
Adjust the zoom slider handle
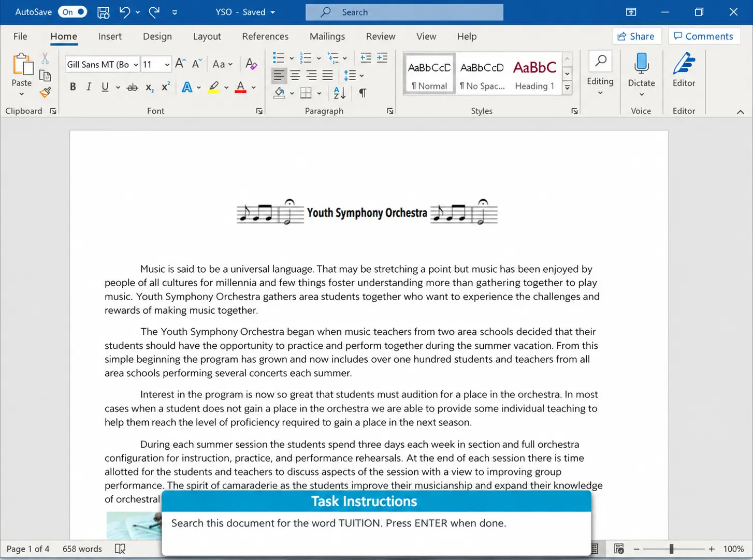(x=671, y=549)
